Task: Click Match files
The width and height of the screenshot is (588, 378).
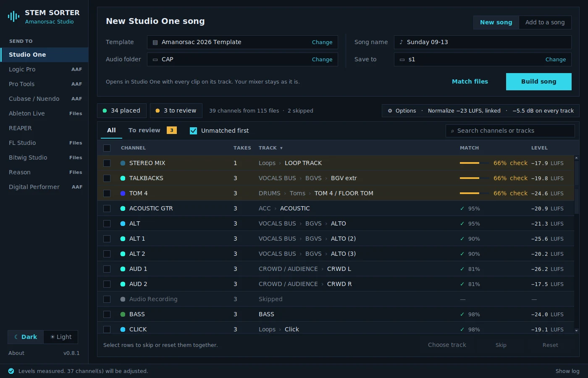Action: [x=470, y=81]
